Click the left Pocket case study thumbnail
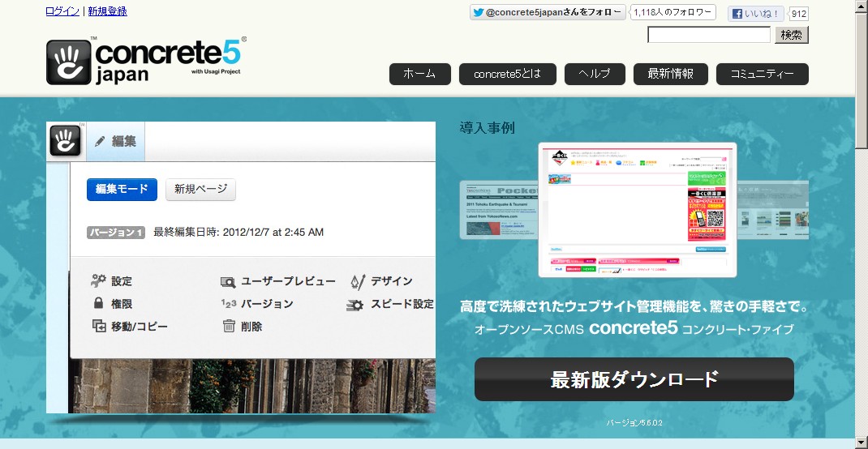Viewport: 868px width, 449px height. coord(499,210)
